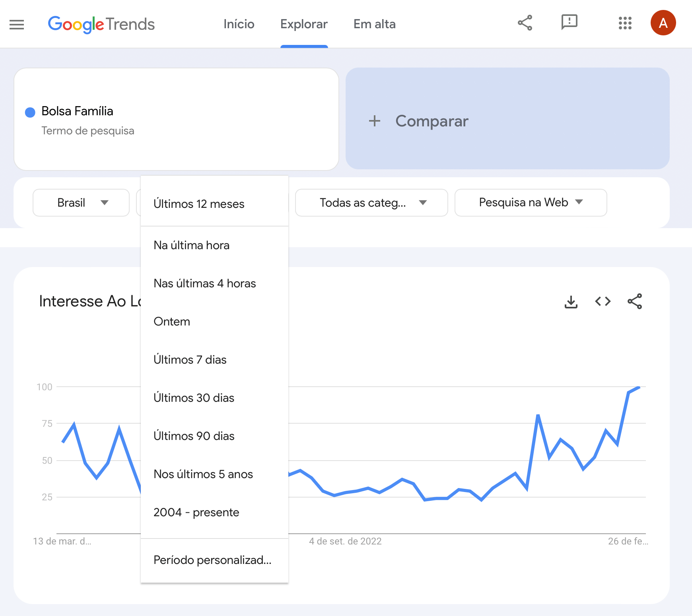The image size is (692, 616).
Task: Choose Nos últimos 5 anos
Action: pyautogui.click(x=214, y=474)
